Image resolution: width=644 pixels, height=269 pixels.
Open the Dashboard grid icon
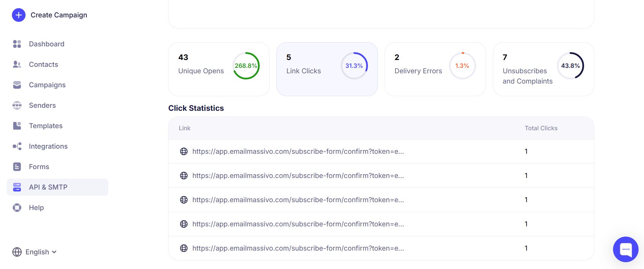pos(17,44)
